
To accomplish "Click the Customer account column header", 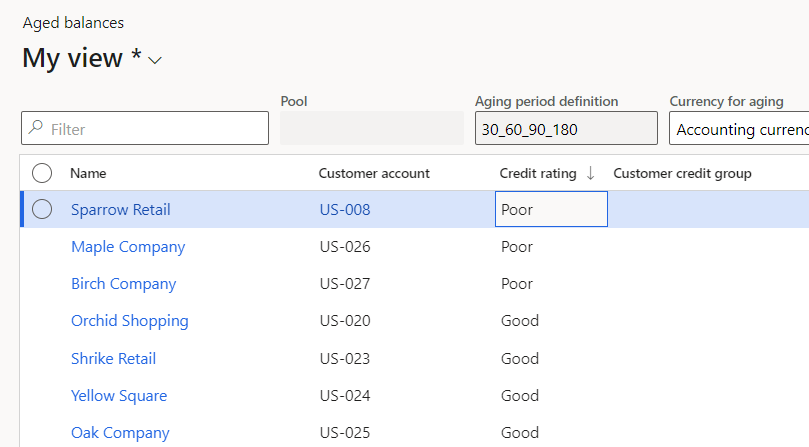I will click(374, 173).
